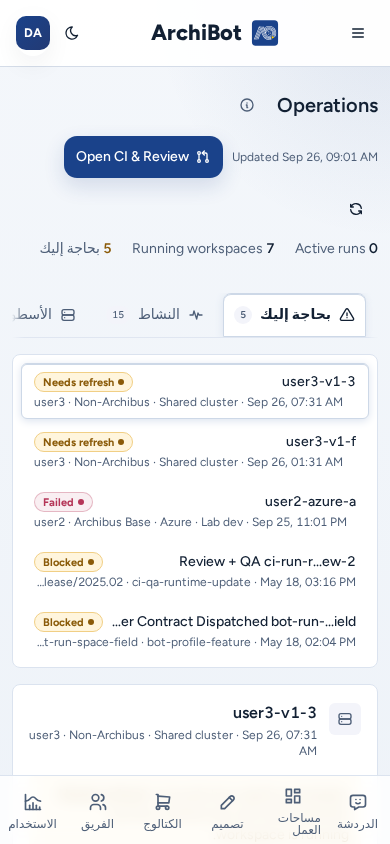Viewport: 390px width, 844px height.
Task: Open Contract Dispatched bot-run blocked row
Action: point(195,631)
